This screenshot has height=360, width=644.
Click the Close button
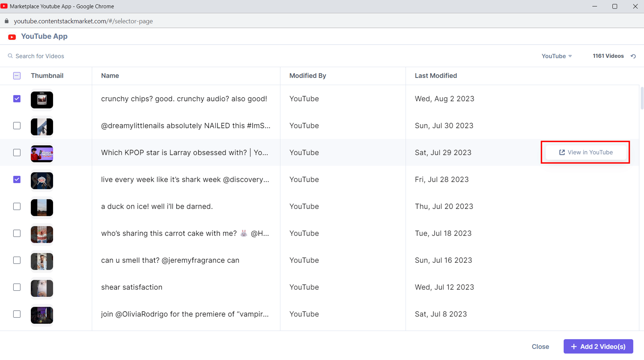tap(540, 346)
